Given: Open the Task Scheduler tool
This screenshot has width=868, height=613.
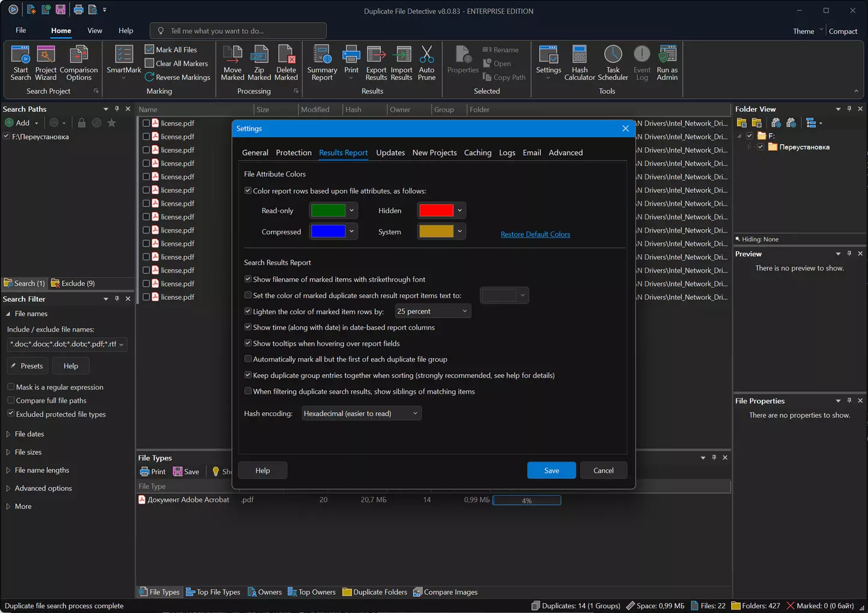Looking at the screenshot, I should (x=613, y=63).
